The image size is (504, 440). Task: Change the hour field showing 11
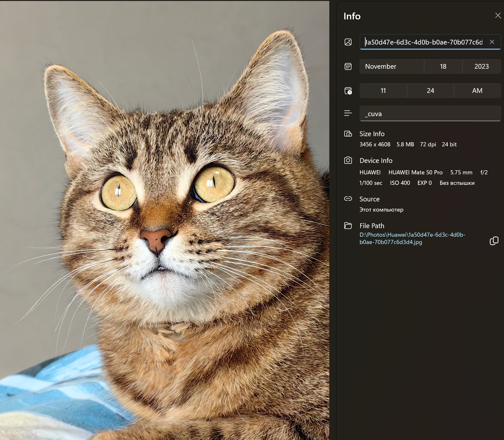pos(383,91)
